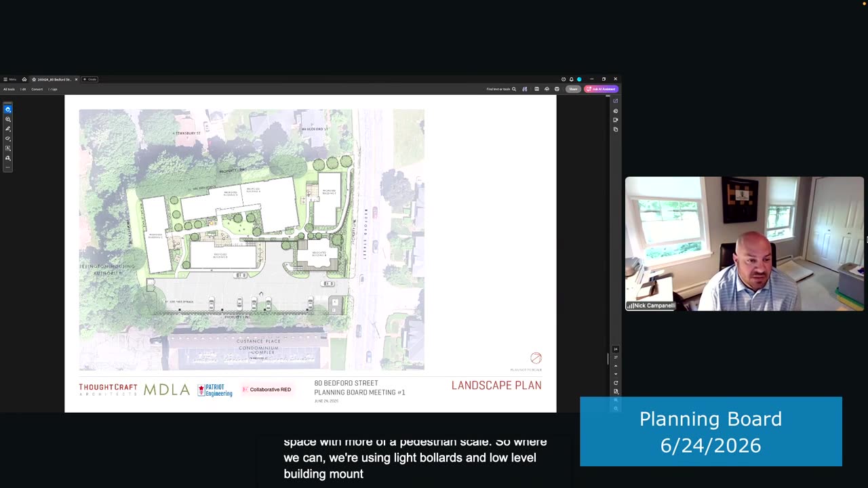The image size is (868, 488).
Task: Click the "4 TEWKSBURY ST" label on the plan
Action: pyautogui.click(x=187, y=133)
